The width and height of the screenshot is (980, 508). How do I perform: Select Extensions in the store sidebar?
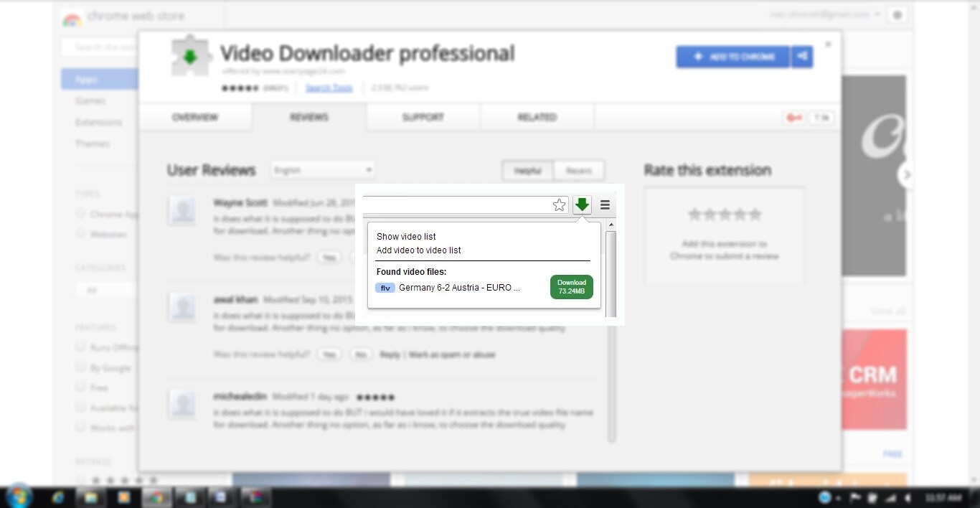(98, 122)
